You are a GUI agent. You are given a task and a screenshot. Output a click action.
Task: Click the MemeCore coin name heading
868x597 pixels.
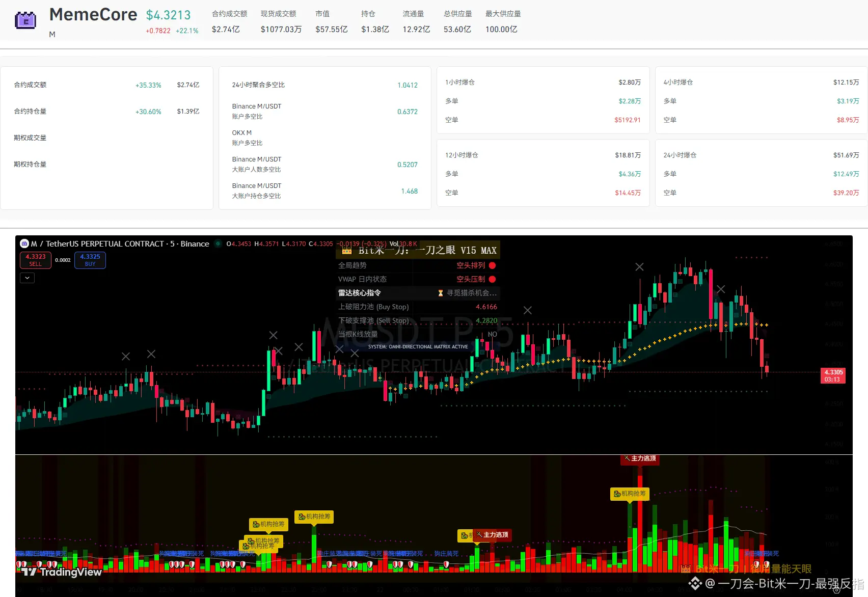click(93, 15)
